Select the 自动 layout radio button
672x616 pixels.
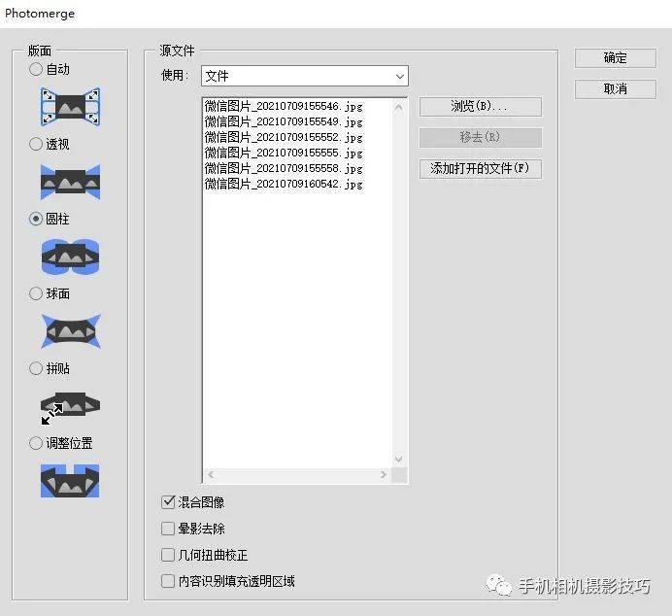(x=36, y=69)
